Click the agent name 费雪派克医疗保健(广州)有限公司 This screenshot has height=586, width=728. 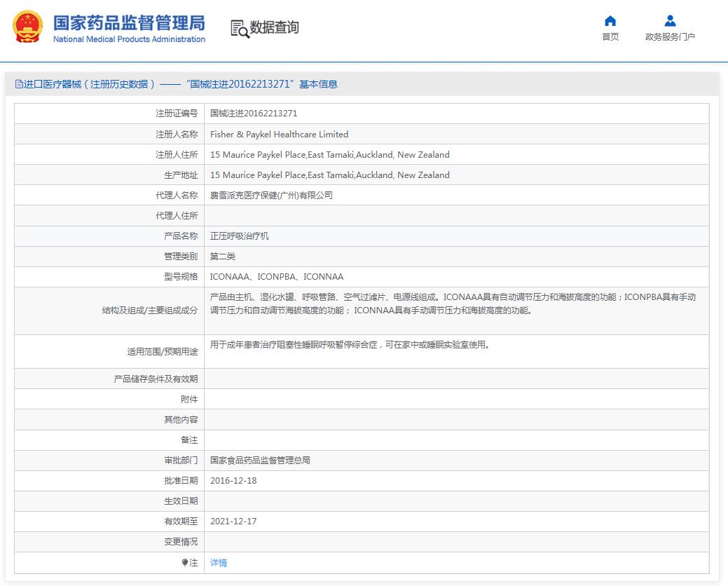pyautogui.click(x=271, y=195)
